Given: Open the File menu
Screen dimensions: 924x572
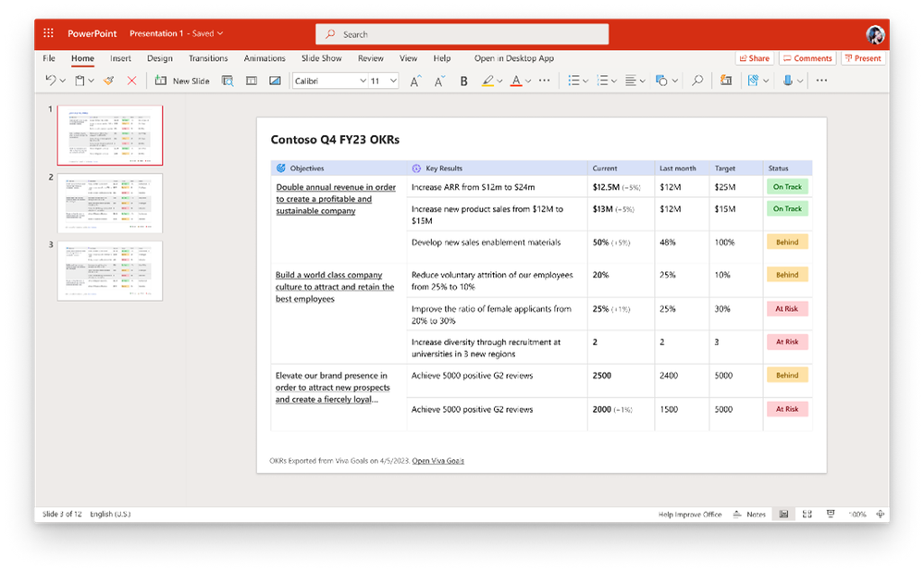Looking at the screenshot, I should (49, 58).
